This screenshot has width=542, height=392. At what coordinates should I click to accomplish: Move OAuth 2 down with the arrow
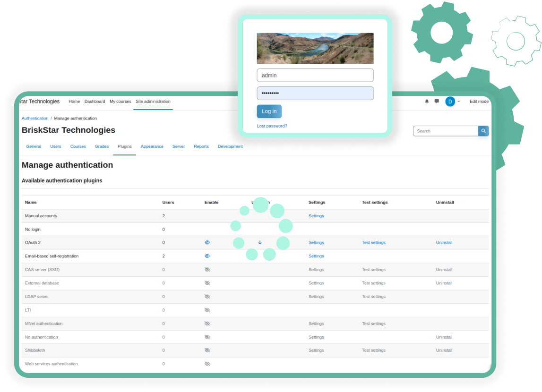tap(260, 242)
